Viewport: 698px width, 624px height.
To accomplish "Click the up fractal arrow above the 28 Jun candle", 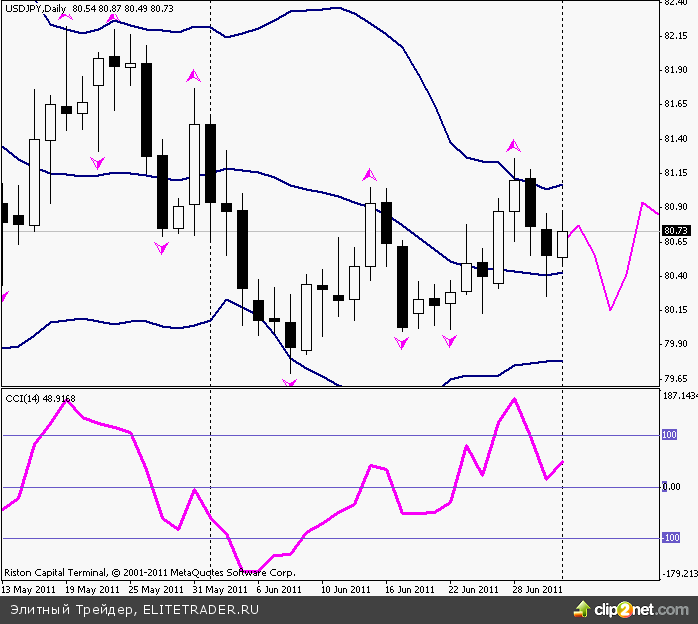I will (x=514, y=146).
